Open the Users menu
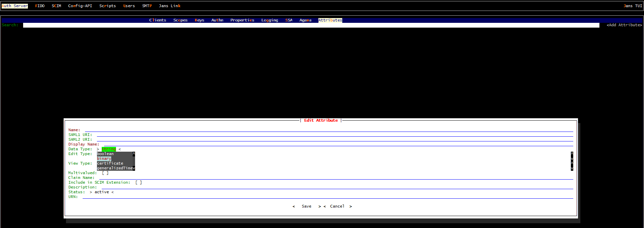644x228 pixels. coord(129,6)
